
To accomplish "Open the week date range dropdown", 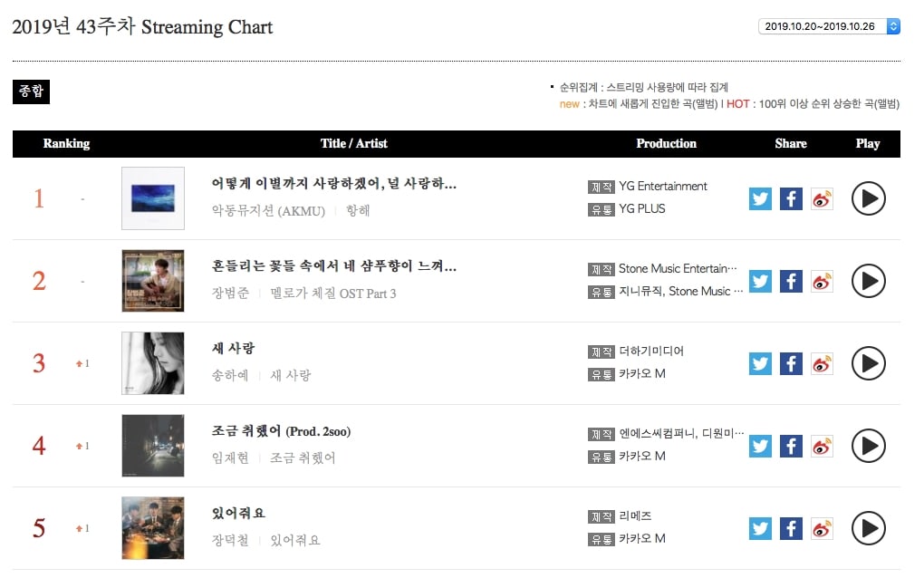I will pos(829,26).
